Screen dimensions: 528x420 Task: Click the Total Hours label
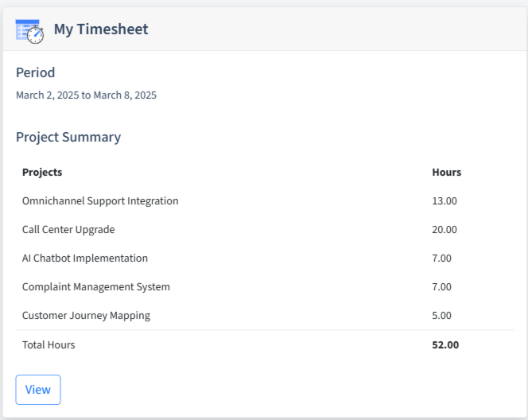[49, 345]
